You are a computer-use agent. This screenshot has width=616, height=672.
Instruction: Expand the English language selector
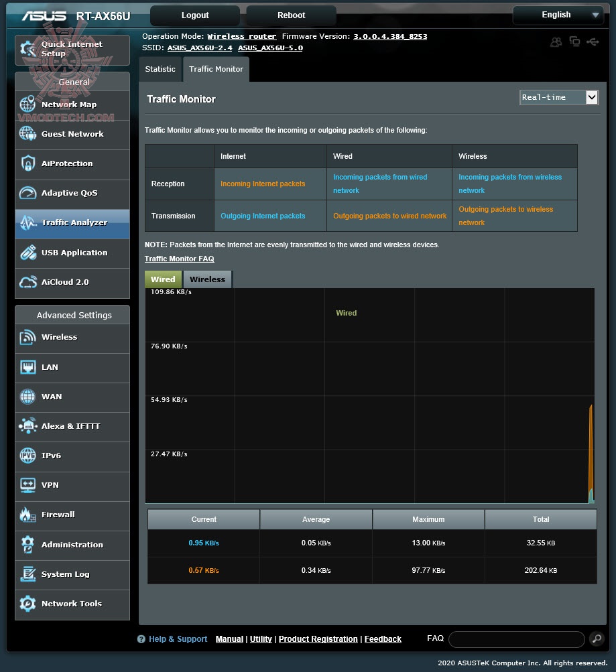558,15
